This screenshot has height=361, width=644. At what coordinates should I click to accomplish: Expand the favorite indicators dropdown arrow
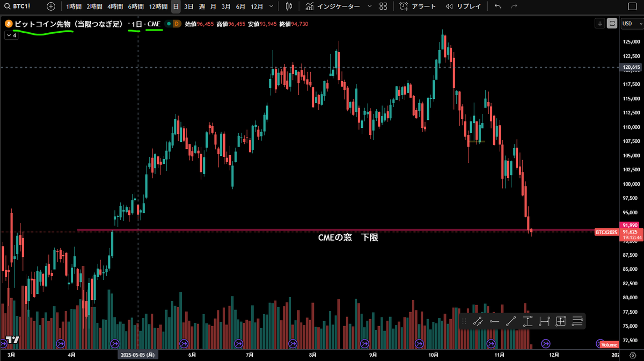[x=369, y=6]
